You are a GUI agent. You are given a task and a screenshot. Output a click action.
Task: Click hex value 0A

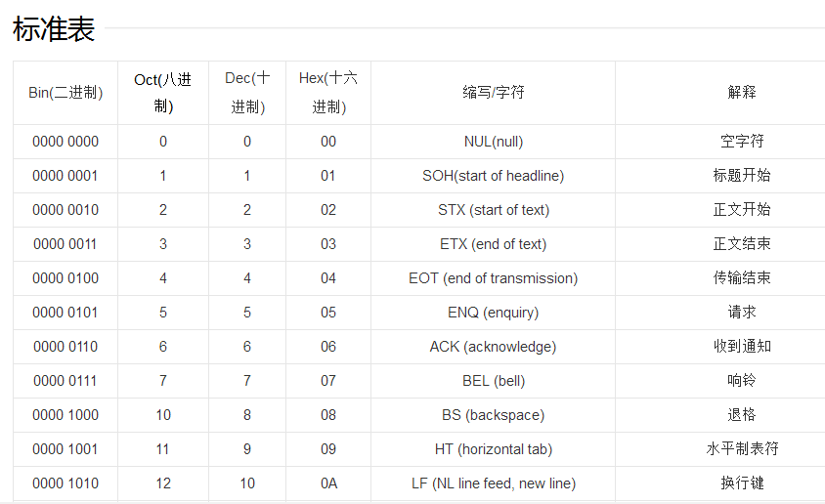pos(328,483)
